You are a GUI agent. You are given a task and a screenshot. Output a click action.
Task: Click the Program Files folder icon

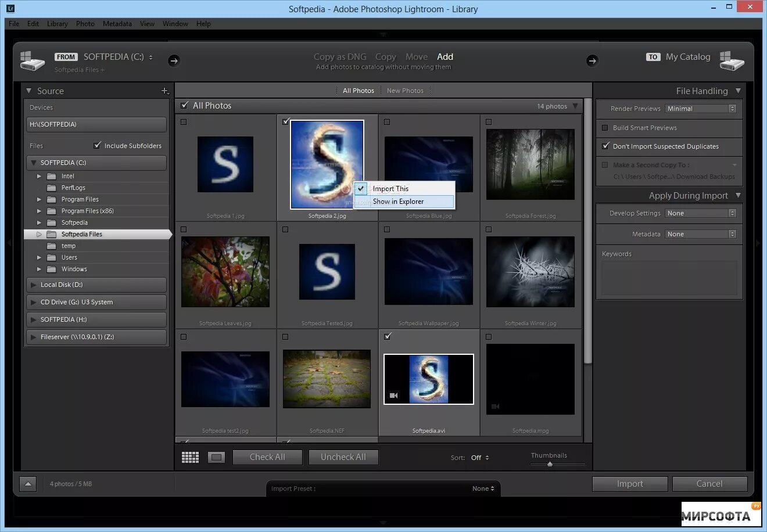[52, 199]
